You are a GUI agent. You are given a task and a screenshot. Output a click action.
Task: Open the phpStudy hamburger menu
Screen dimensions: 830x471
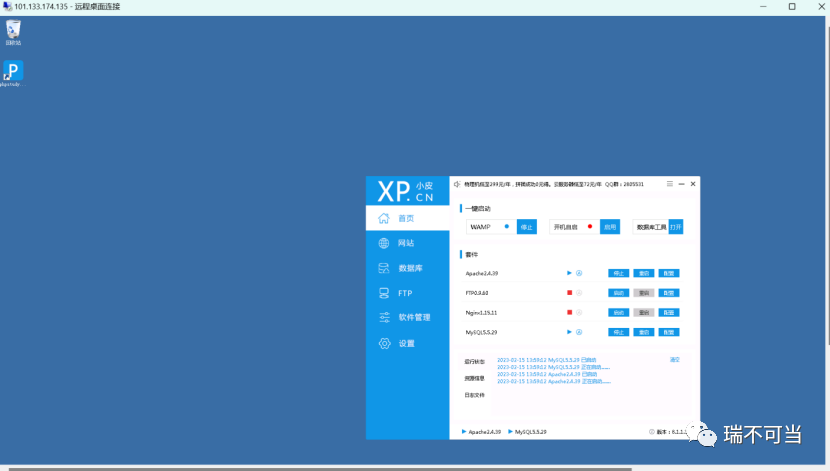(670, 184)
